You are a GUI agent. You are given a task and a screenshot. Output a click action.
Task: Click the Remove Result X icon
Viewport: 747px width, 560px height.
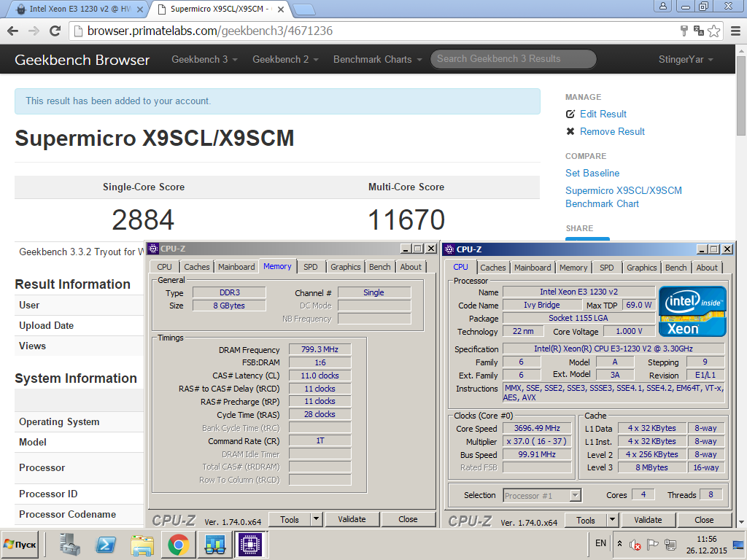pos(570,131)
